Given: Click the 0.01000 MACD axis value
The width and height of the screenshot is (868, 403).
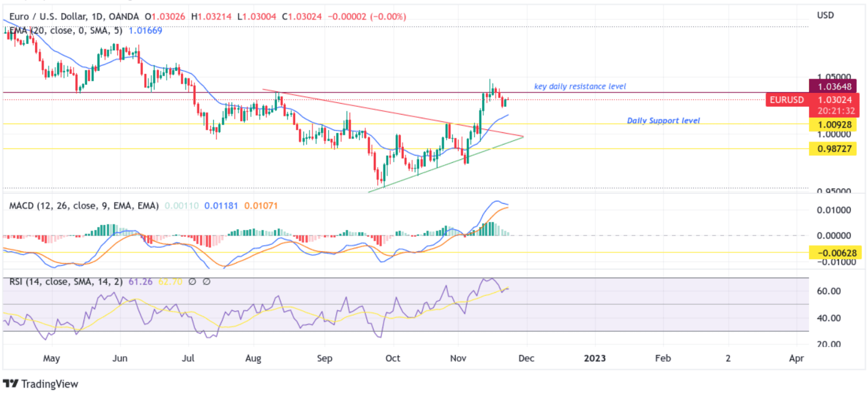Looking at the screenshot, I should pos(834,210).
